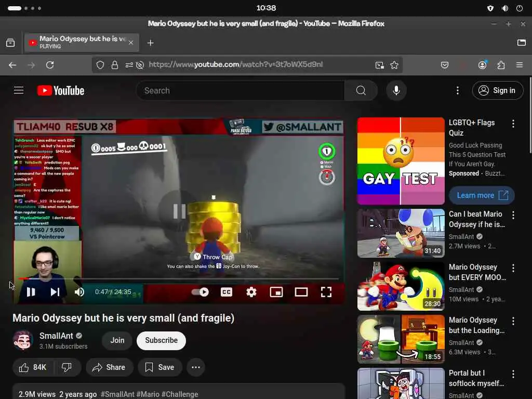The height and width of the screenshot is (399, 532).
Task: Click Learn more on sponsored ad
Action: pyautogui.click(x=482, y=195)
